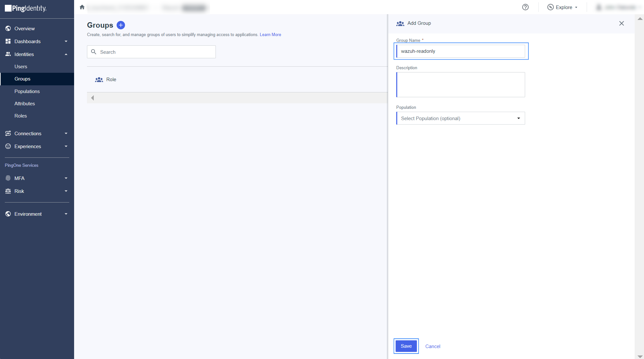Click the Role group icon
This screenshot has width=644, height=359.
[x=99, y=80]
